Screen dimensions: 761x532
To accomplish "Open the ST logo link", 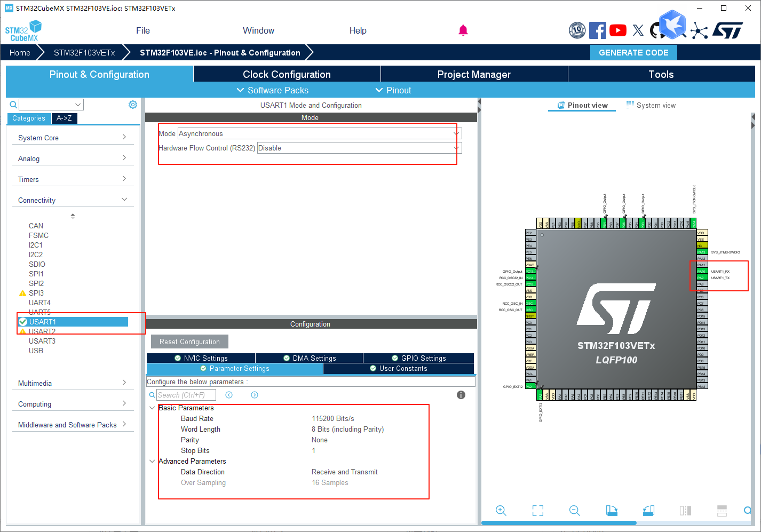I will click(x=728, y=30).
